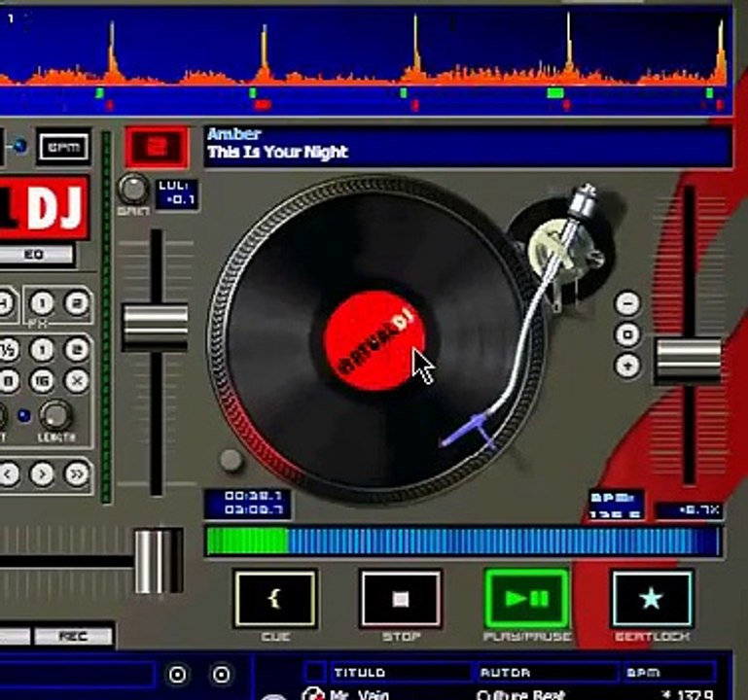Sort by BPM column header
This screenshot has height=700, width=748.
(x=669, y=673)
